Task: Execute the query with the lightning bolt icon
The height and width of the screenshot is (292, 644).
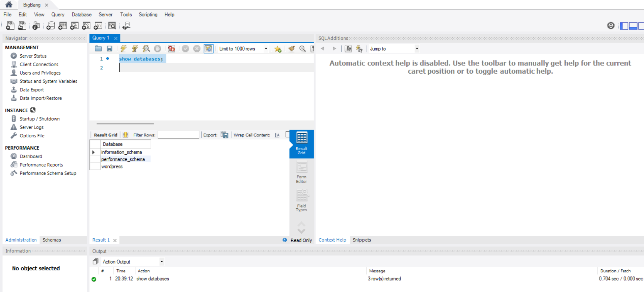Action: pyautogui.click(x=124, y=49)
